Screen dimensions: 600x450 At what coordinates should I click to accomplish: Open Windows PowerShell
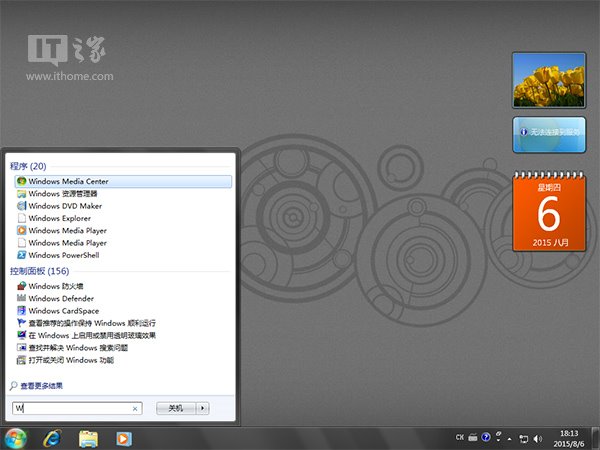tap(65, 254)
